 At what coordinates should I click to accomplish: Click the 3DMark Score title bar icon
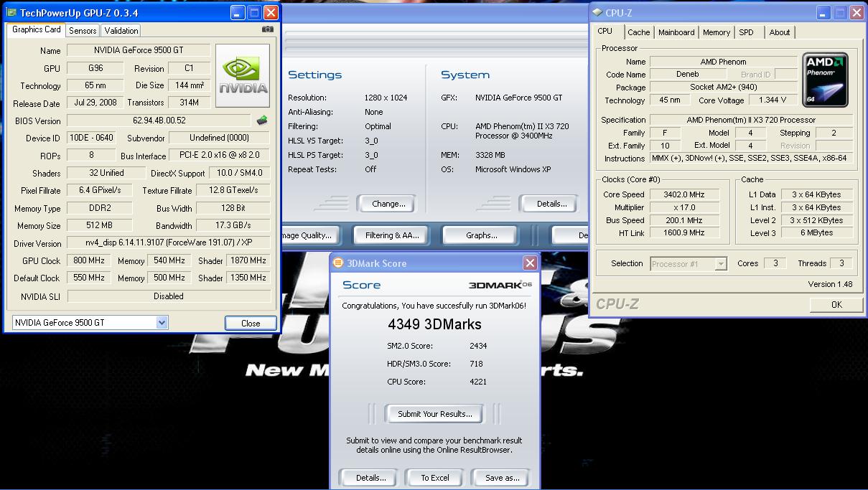tap(338, 263)
